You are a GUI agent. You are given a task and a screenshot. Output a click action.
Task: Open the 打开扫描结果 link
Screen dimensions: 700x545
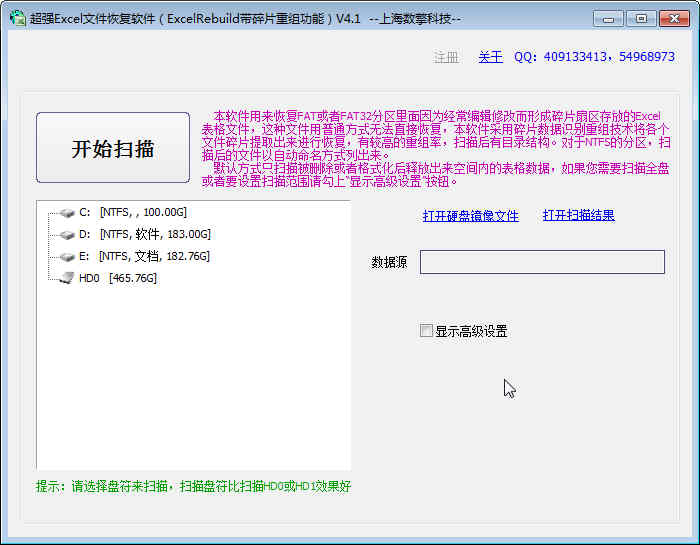(579, 216)
